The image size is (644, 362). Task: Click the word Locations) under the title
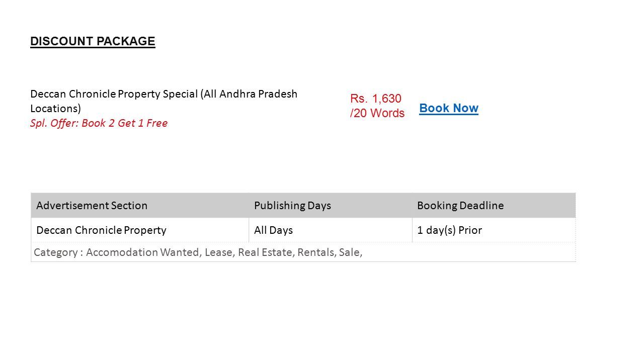pos(55,109)
